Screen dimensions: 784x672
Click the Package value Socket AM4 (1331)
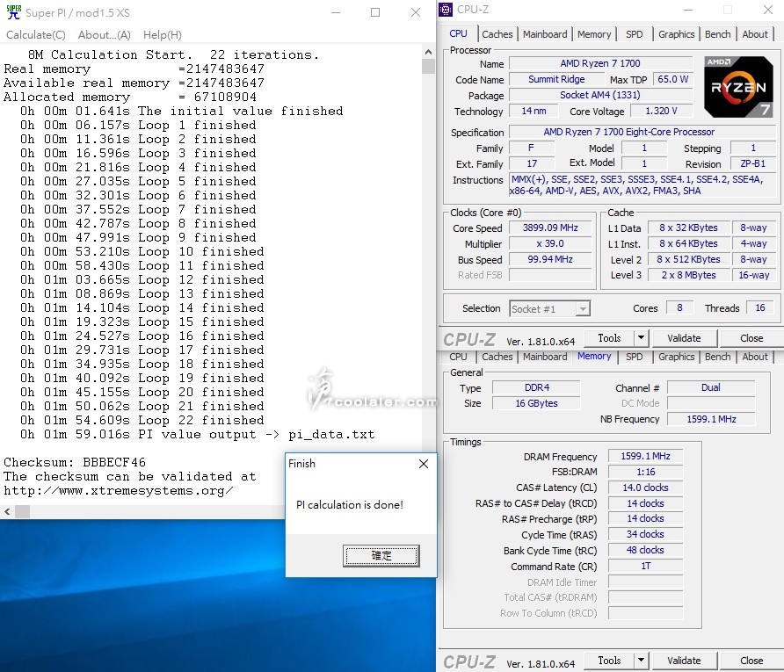pyautogui.click(x=600, y=95)
